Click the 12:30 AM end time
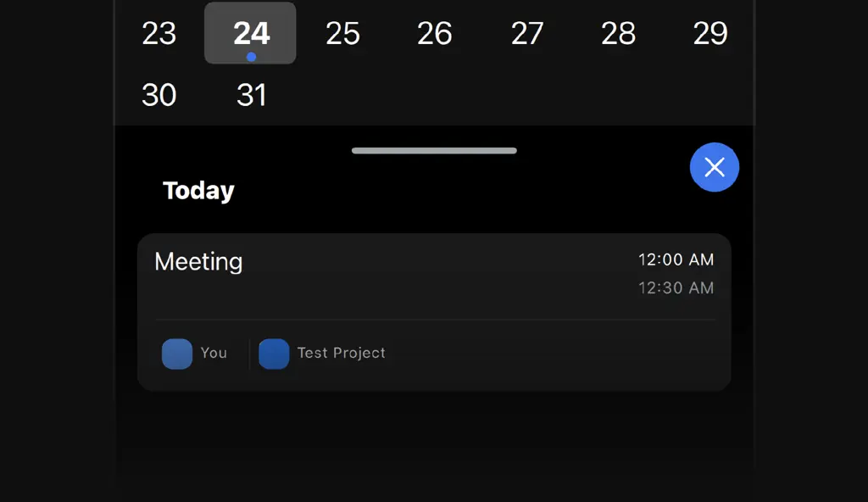 point(676,287)
